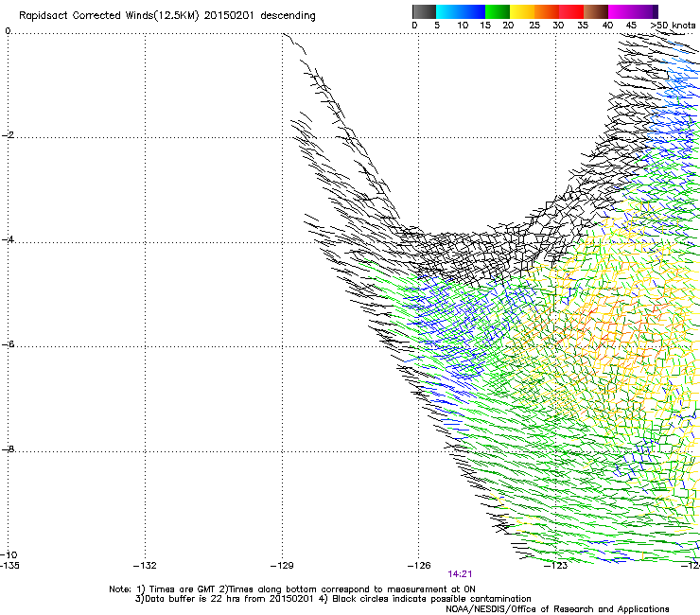Screen dimensions: 700x615
Task: Click the '-132' longitude axis label
Action: 145,566
